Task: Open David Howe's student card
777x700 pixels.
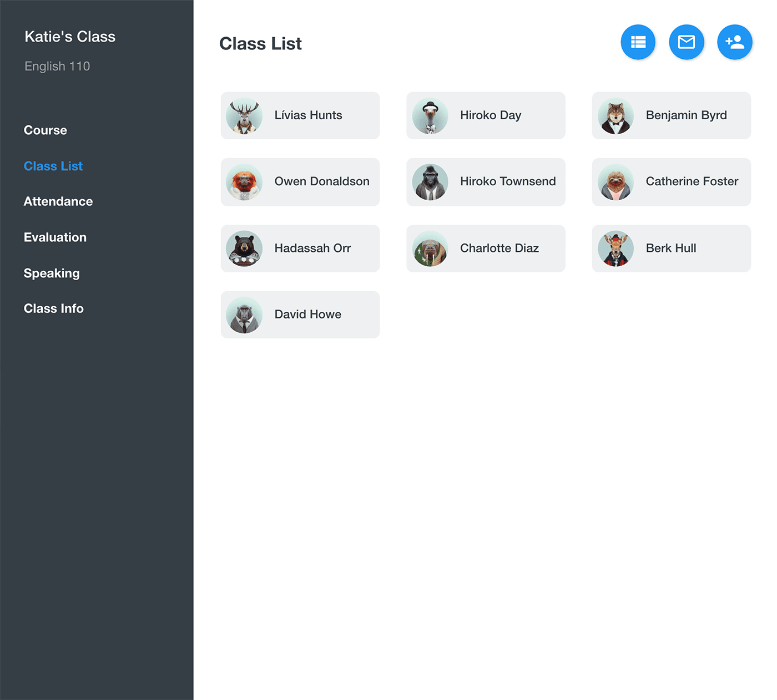Action: click(300, 315)
